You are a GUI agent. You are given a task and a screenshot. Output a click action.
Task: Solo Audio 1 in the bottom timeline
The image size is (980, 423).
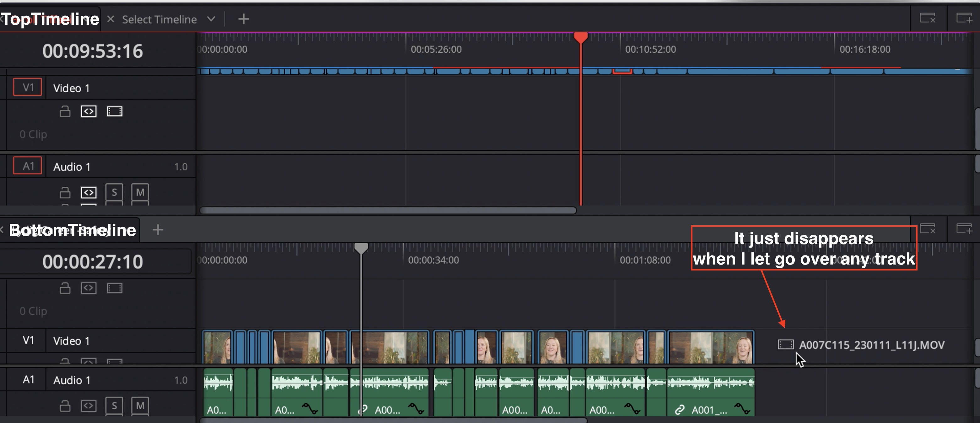[114, 405]
